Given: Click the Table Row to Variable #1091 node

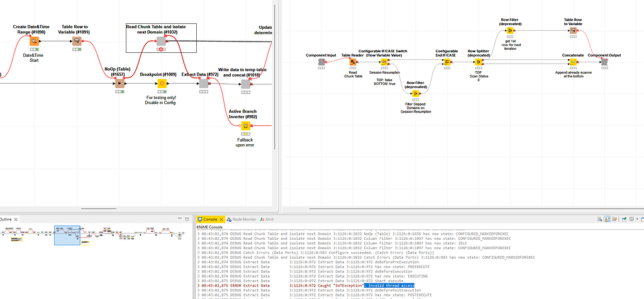Looking at the screenshot, I should tap(76, 42).
